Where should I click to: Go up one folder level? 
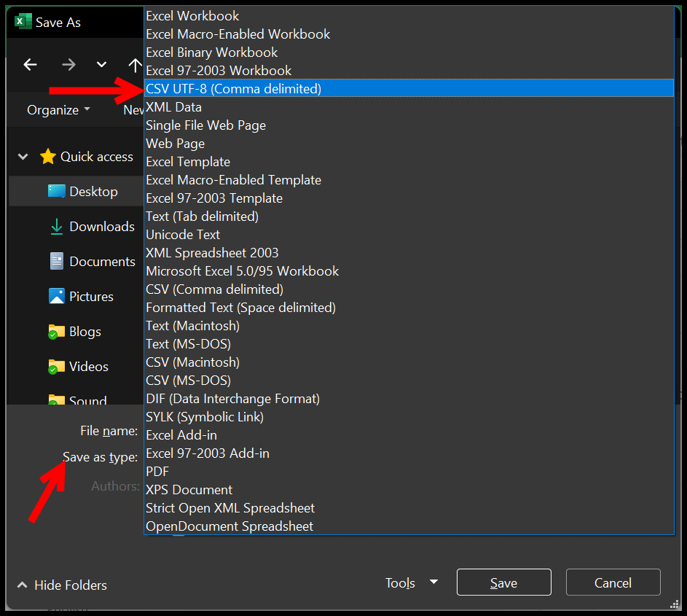tap(135, 66)
